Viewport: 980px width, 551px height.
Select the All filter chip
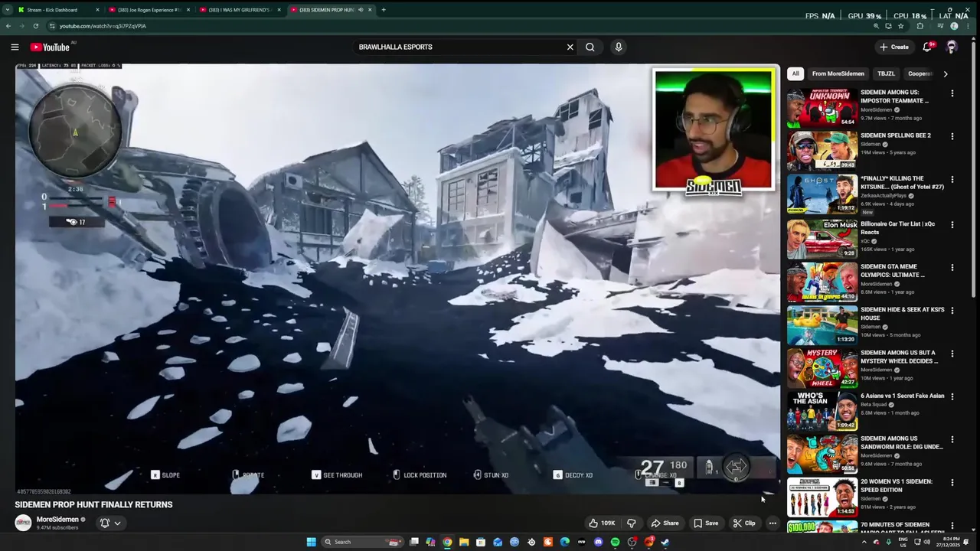795,73
